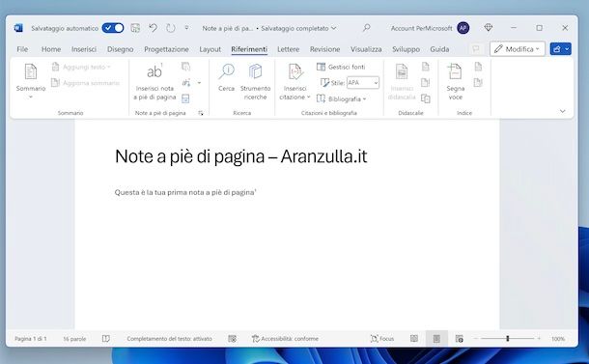The height and width of the screenshot is (364, 589).
Task: Open the AP account avatar
Action: (463, 28)
